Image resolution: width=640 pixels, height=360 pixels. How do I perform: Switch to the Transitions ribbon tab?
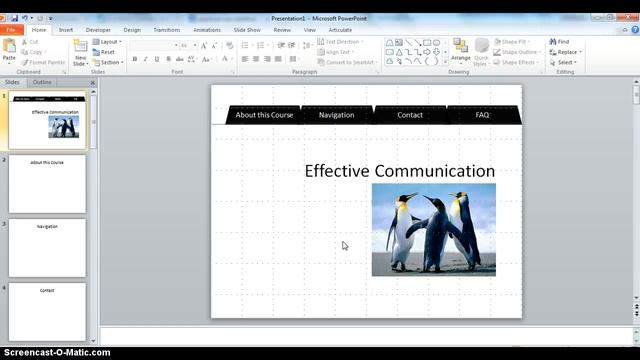coord(167,30)
